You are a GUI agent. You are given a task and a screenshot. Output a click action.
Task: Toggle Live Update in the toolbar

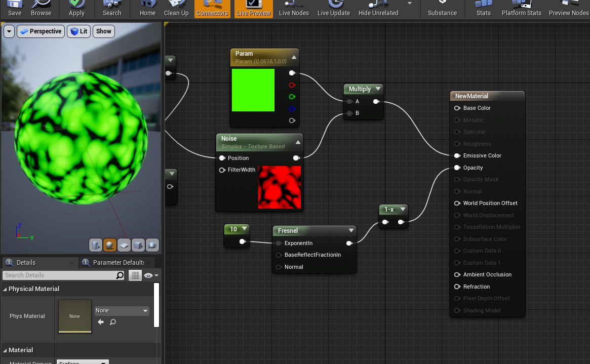coord(334,9)
